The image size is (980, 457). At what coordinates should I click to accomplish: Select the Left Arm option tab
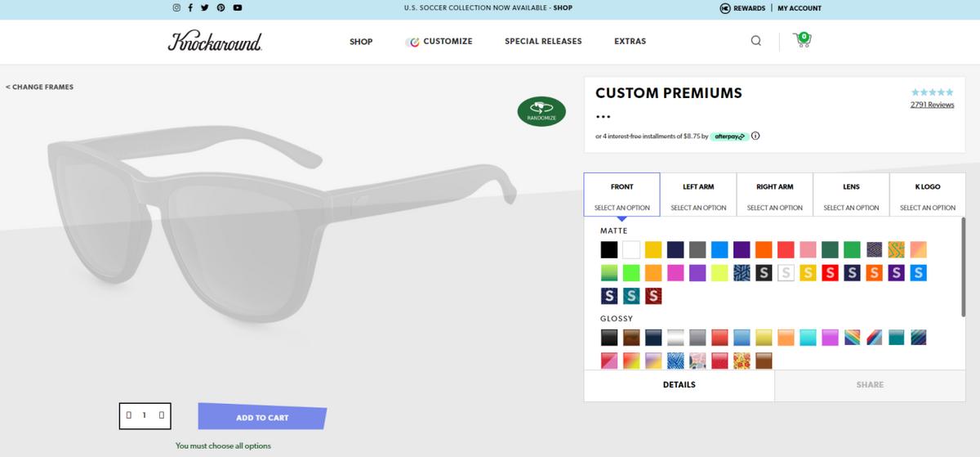pyautogui.click(x=698, y=195)
